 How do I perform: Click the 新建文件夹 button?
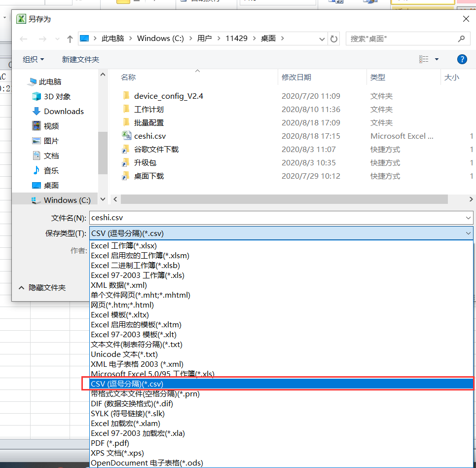pos(80,59)
